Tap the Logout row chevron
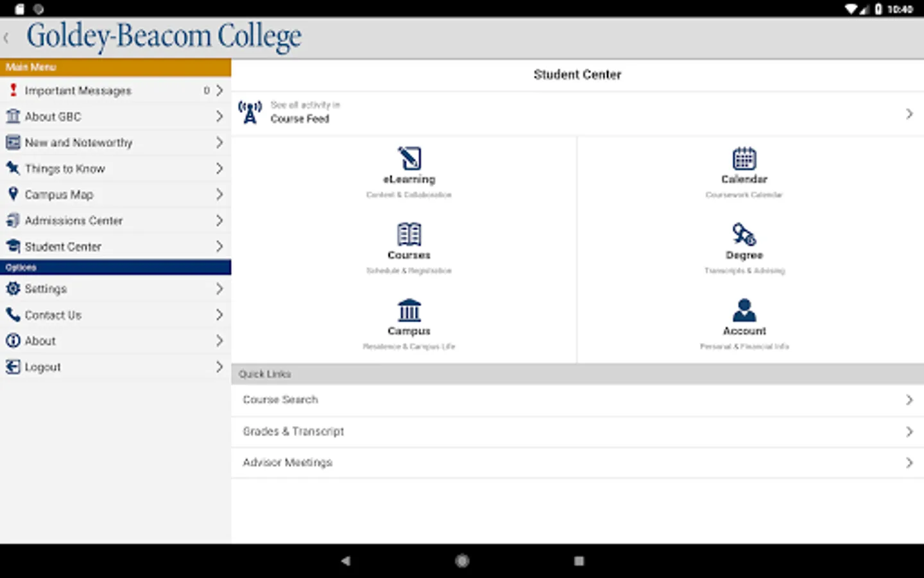 pos(219,367)
